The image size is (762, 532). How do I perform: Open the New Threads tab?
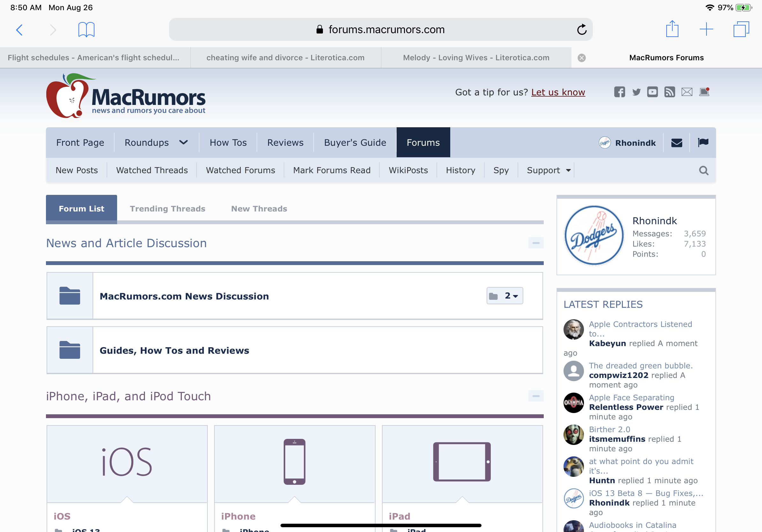click(259, 209)
